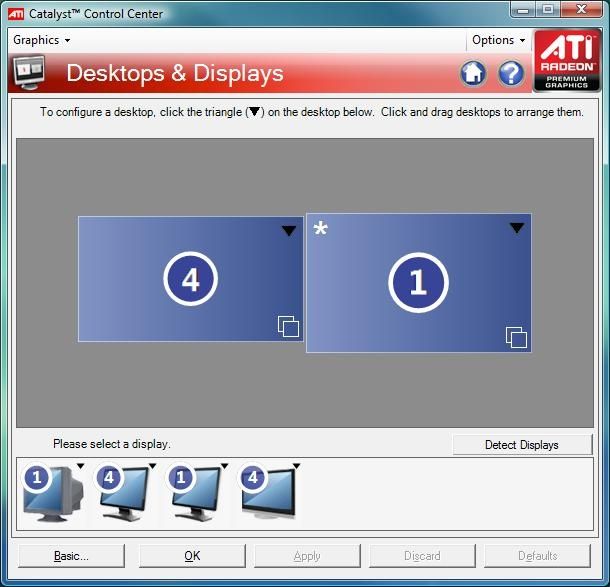Click the asterisk primary marker on desktop 1

(321, 228)
